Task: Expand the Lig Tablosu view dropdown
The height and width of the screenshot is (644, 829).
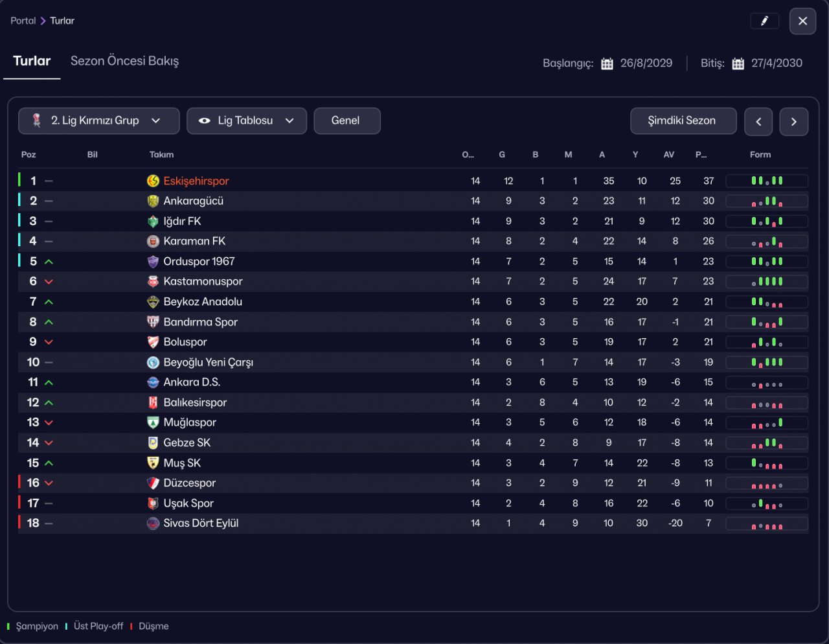Action: point(246,121)
